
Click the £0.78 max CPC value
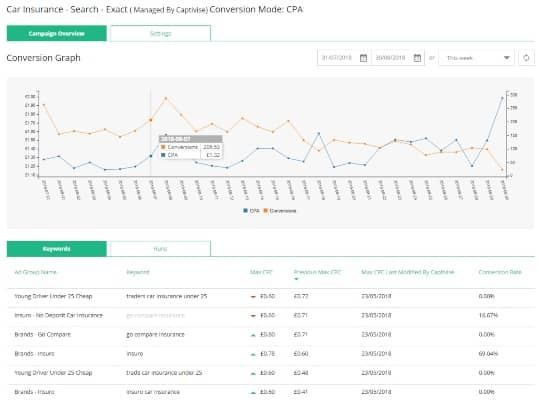coord(267,354)
